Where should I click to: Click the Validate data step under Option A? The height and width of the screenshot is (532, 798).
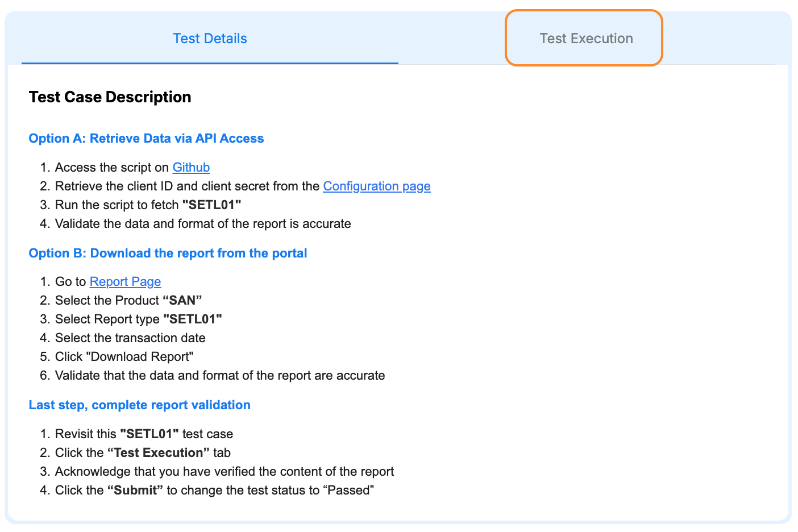tap(203, 223)
